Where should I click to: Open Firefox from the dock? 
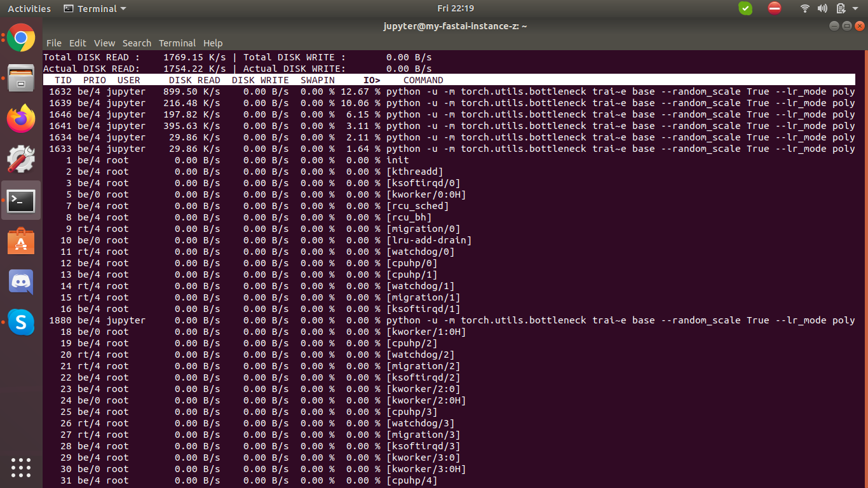pyautogui.click(x=21, y=119)
